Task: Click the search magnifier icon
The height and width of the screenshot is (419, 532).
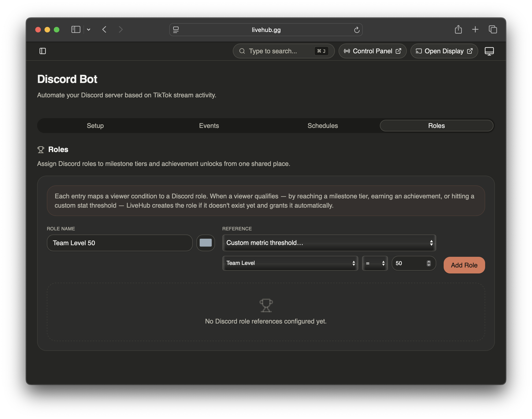Action: click(x=242, y=51)
